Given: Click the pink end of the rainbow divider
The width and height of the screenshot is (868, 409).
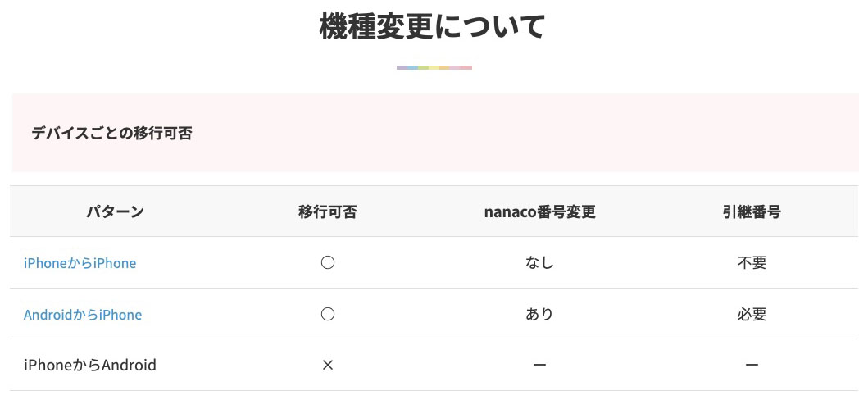Looking at the screenshot, I should [465, 67].
